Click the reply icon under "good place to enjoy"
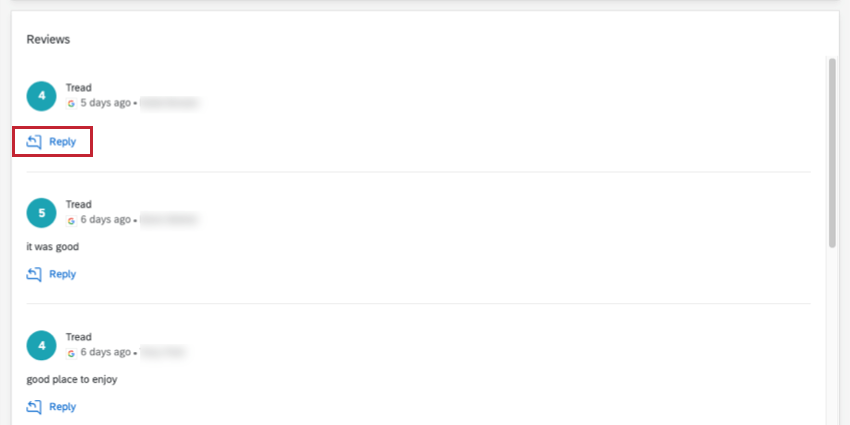This screenshot has width=850, height=425. (x=34, y=407)
